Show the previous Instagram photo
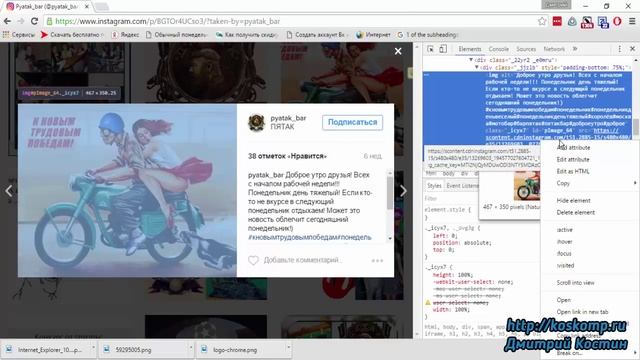Screen dimensions: 640x360 (x=9, y=191)
